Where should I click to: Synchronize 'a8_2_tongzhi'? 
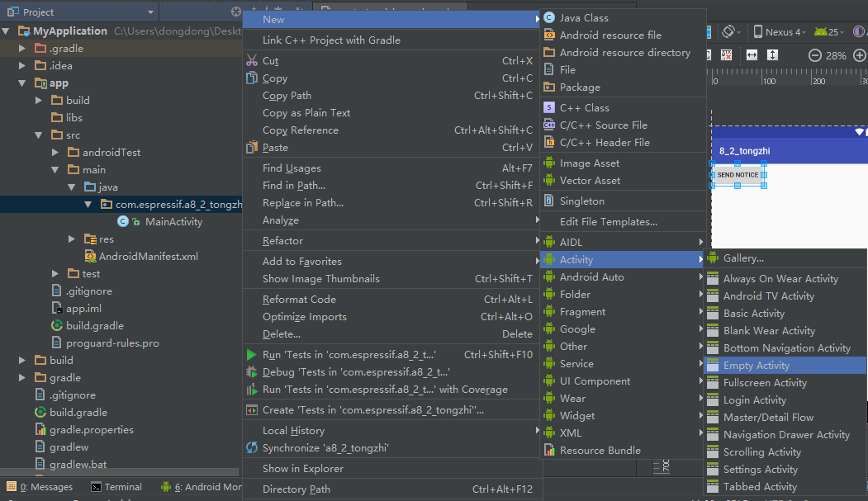[x=391, y=448]
